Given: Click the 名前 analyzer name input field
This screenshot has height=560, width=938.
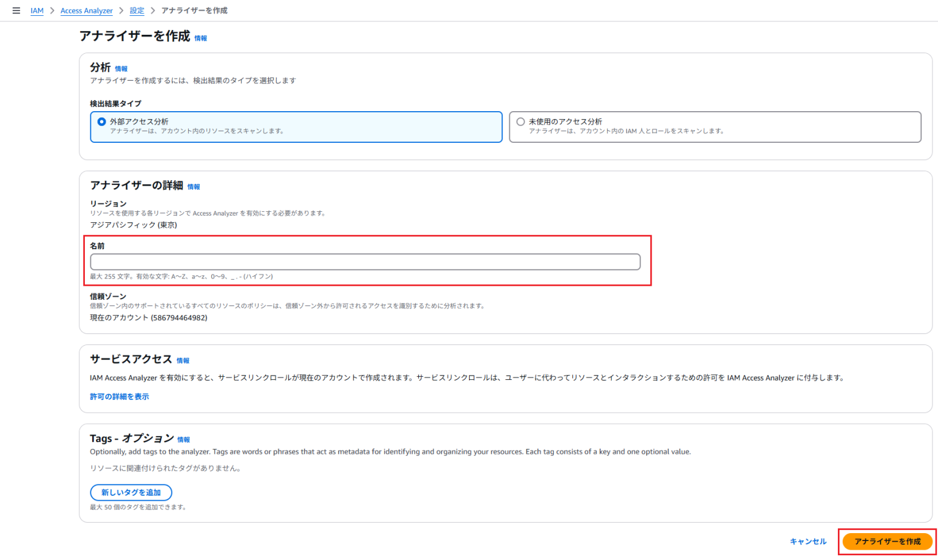Looking at the screenshot, I should coord(365,261).
